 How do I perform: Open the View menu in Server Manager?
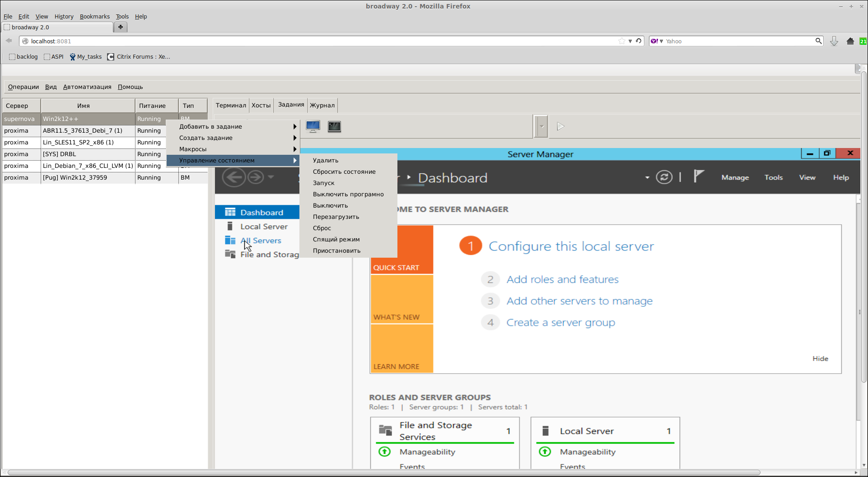click(x=807, y=177)
